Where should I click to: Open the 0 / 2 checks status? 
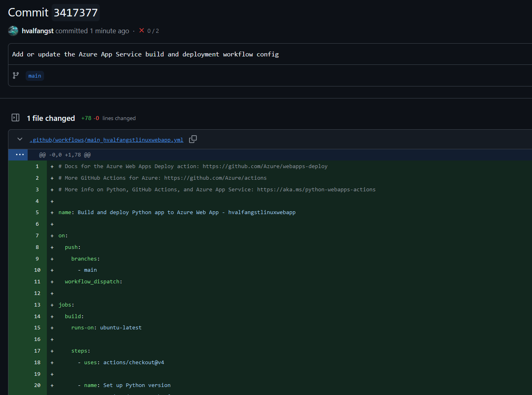click(153, 31)
